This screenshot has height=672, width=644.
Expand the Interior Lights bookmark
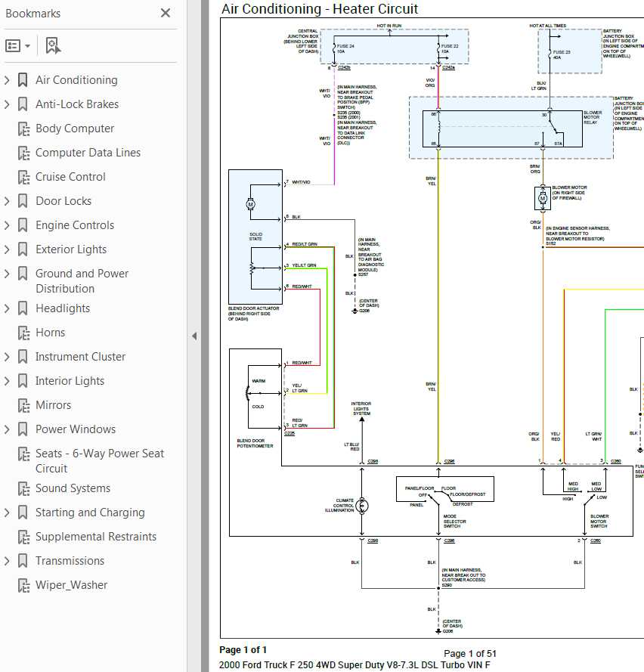tap(7, 381)
